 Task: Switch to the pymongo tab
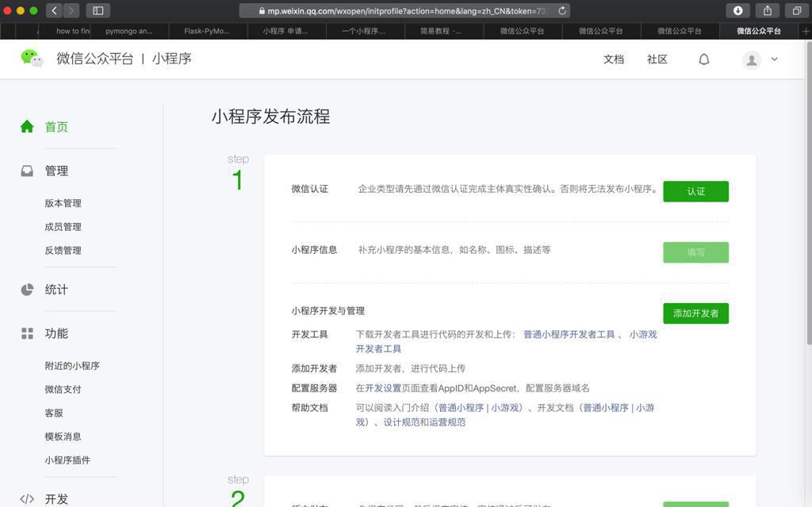(x=129, y=31)
